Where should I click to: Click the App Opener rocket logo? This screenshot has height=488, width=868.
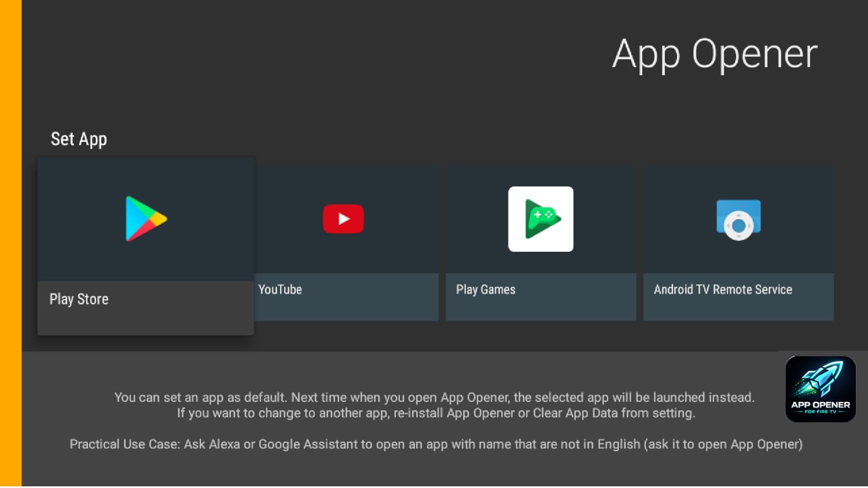pos(821,389)
